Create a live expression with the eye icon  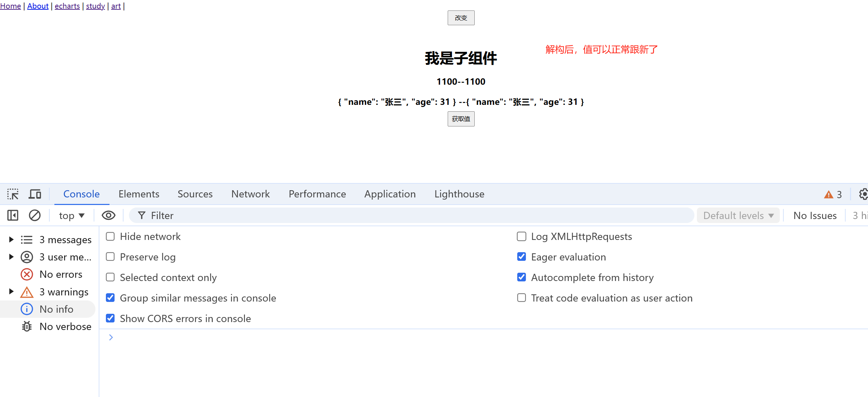point(108,215)
